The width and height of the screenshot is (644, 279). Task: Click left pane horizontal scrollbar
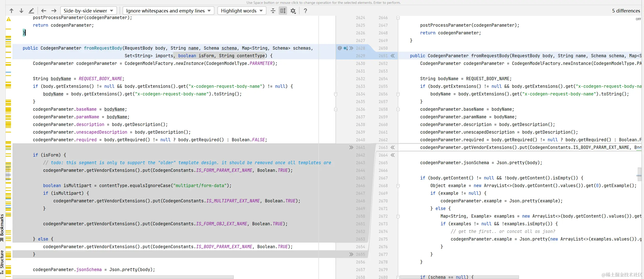pos(123,277)
